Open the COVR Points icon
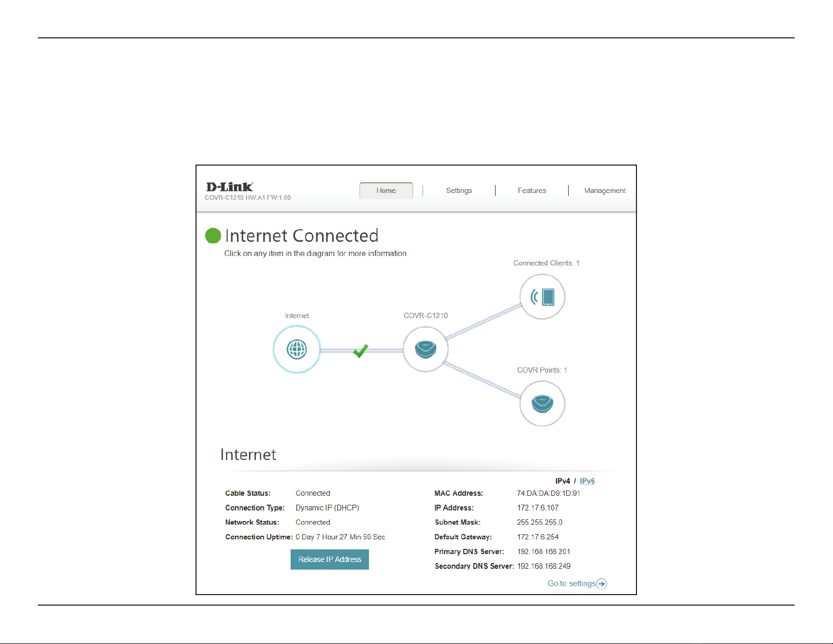833x644 pixels. [542, 404]
